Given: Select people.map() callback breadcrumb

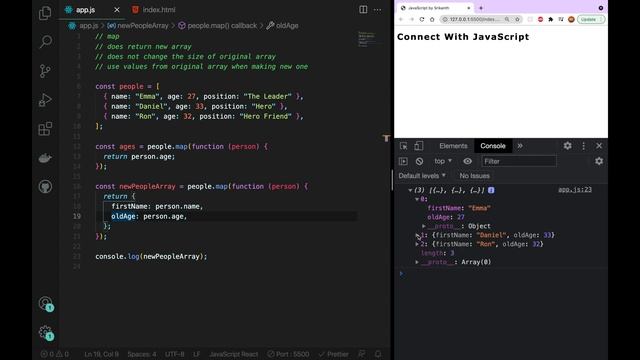Looking at the screenshot, I should pos(222,26).
